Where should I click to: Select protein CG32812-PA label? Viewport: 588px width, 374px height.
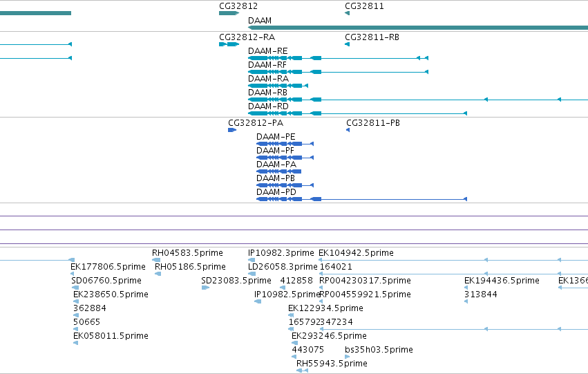point(256,123)
